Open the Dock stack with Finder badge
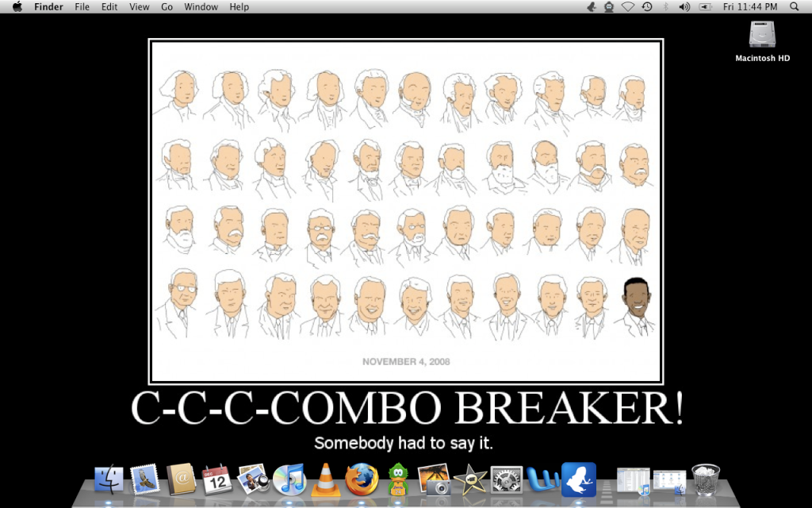The image size is (812, 508). click(669, 482)
